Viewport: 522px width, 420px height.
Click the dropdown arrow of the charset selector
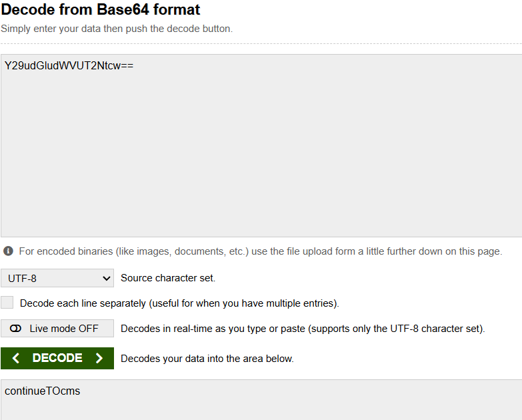[x=106, y=278]
